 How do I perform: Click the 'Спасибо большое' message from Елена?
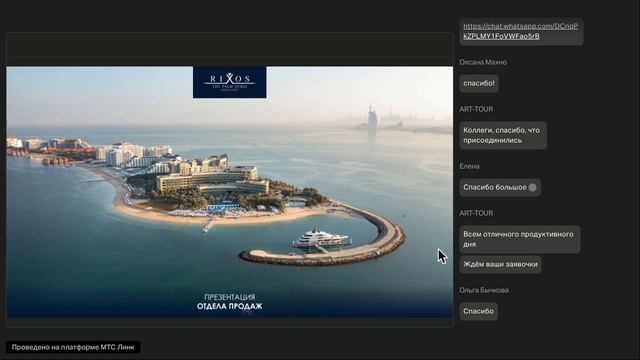[500, 187]
